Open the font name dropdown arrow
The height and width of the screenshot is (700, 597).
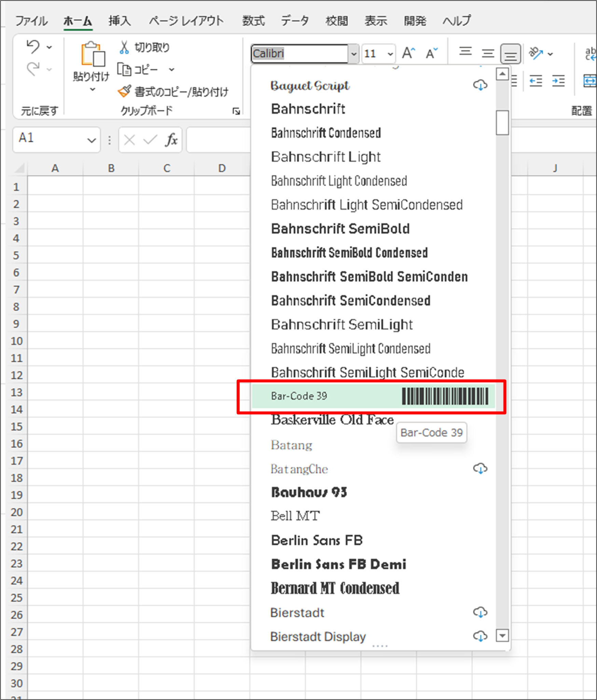[354, 54]
